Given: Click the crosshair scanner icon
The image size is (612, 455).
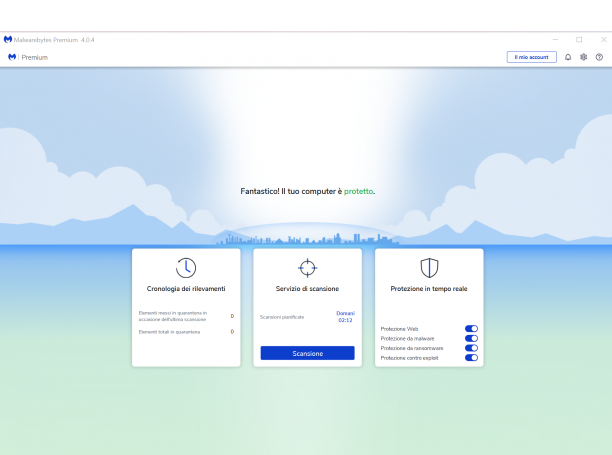Looking at the screenshot, I should (x=308, y=268).
